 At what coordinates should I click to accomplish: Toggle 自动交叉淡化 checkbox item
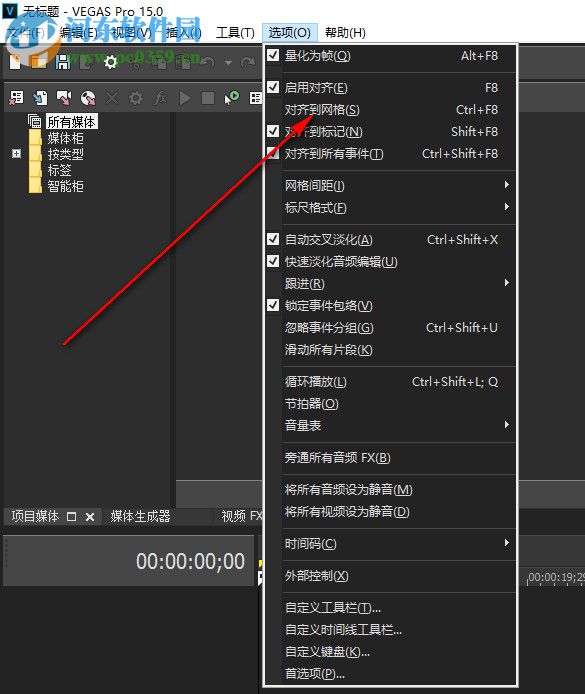point(391,239)
